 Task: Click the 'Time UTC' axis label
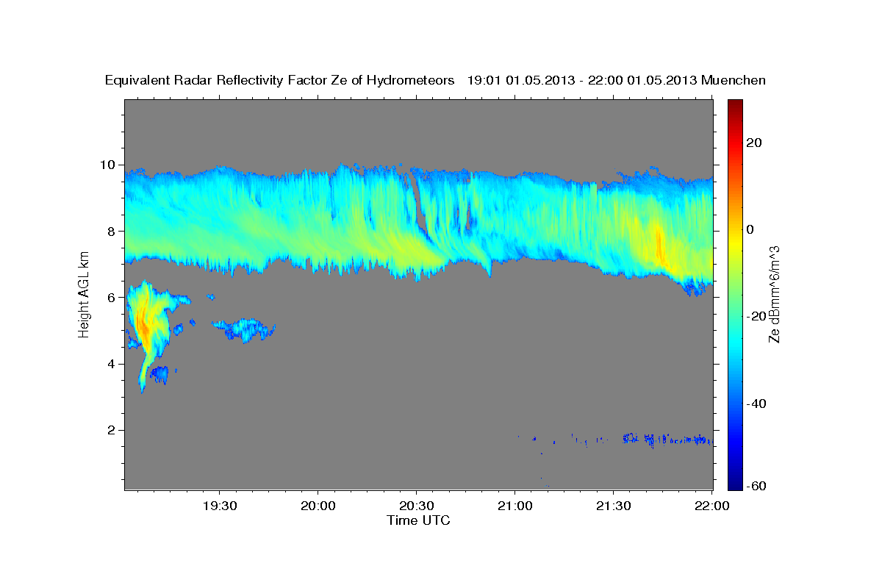(418, 520)
